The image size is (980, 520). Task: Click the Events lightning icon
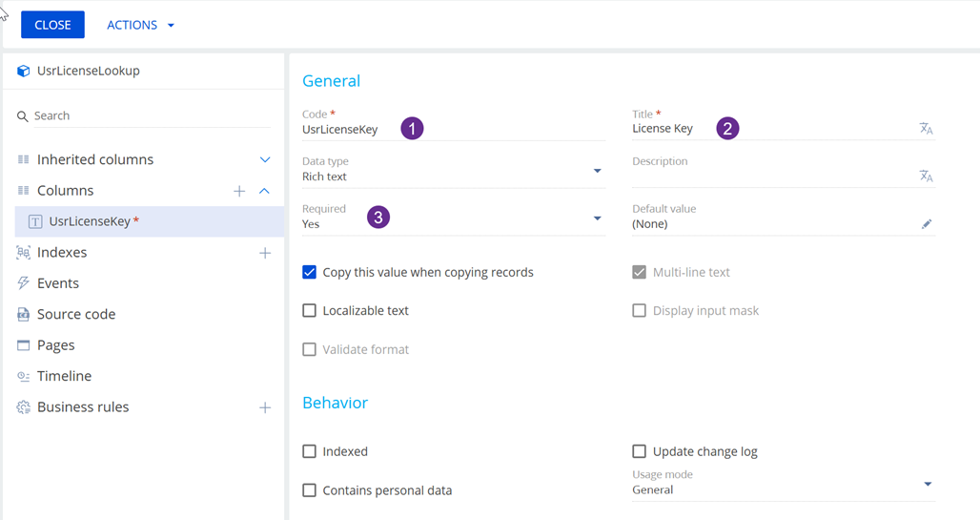23,282
